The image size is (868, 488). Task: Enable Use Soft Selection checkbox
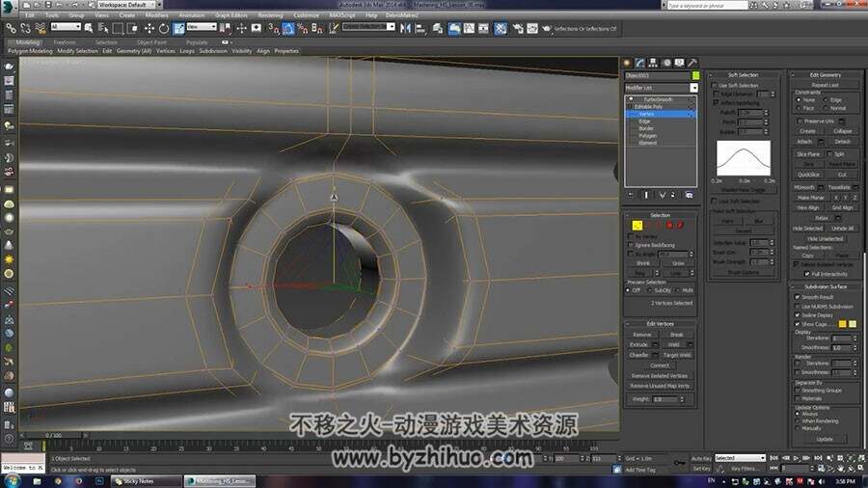coord(714,85)
